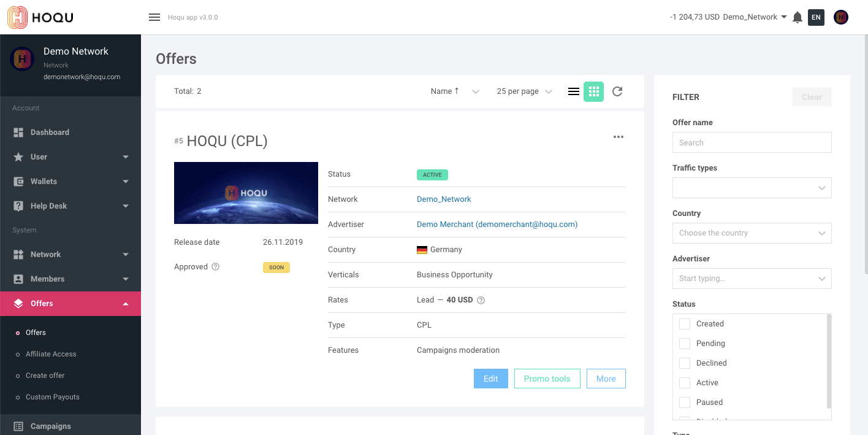This screenshot has width=868, height=435.
Task: Tick the Paused status checkbox
Action: pyautogui.click(x=685, y=402)
